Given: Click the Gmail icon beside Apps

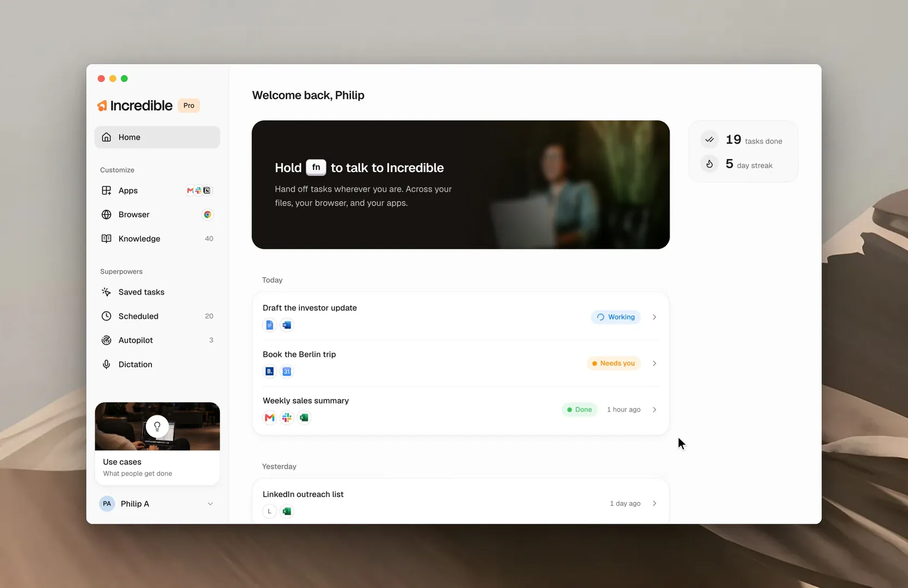Looking at the screenshot, I should click(191, 191).
